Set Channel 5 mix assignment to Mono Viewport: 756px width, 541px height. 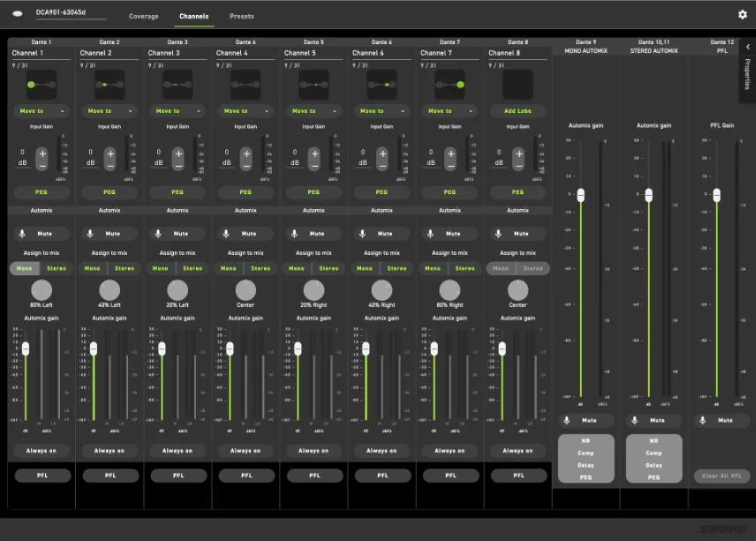(x=296, y=267)
